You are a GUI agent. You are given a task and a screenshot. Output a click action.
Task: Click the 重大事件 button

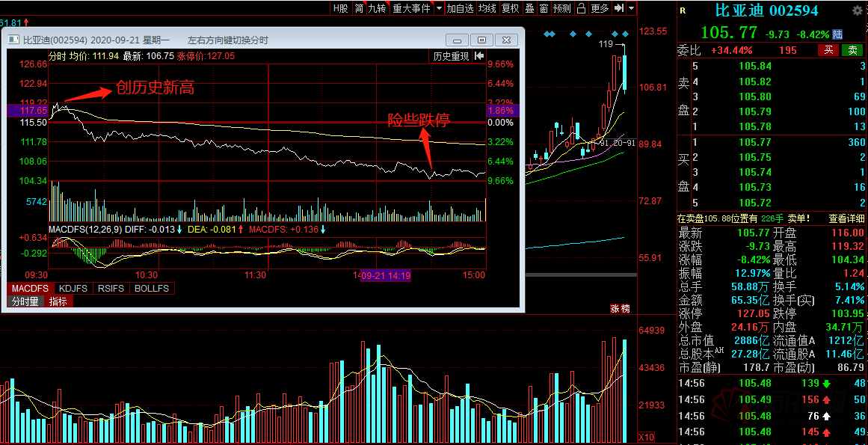[x=411, y=8]
